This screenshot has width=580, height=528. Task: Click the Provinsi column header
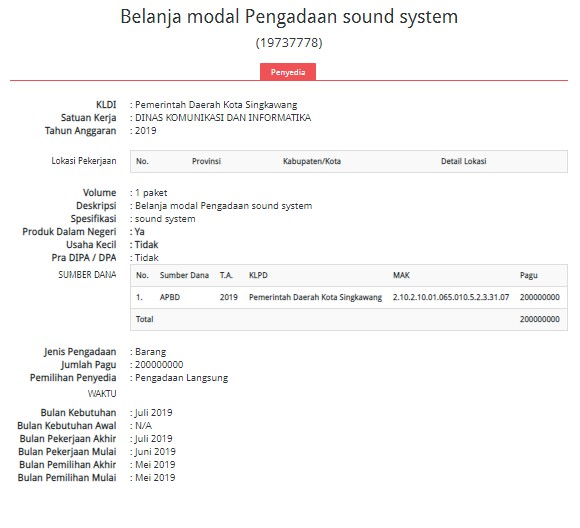click(206, 161)
